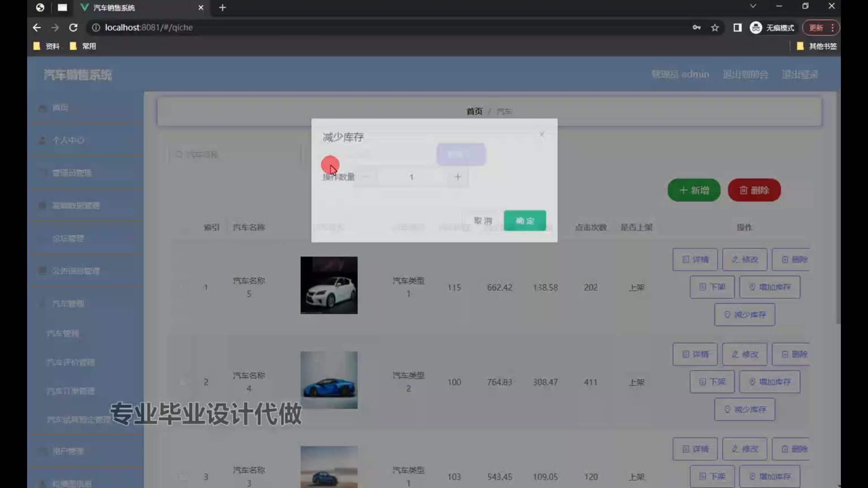Select the 汽车评价管理 submenu item
Viewport: 868px width, 488px height.
[x=71, y=362]
